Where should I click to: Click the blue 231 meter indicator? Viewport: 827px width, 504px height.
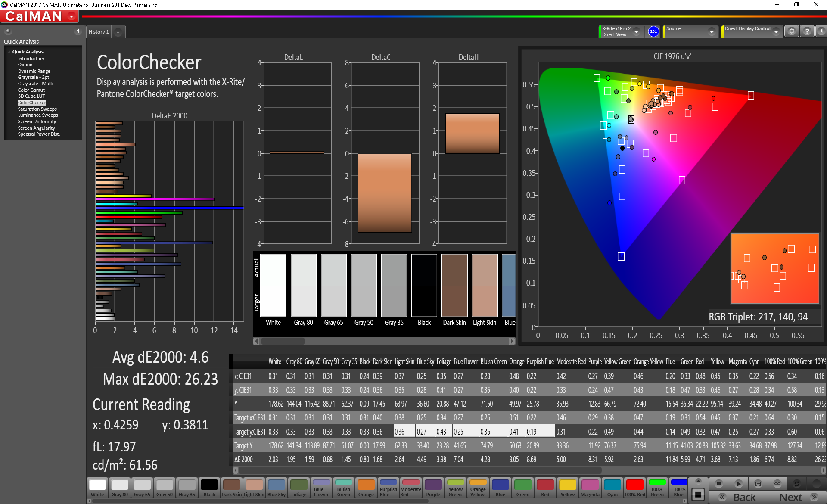coord(653,31)
